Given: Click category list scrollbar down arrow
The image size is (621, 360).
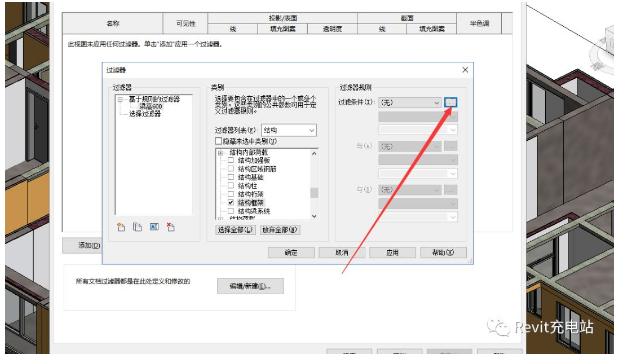Looking at the screenshot, I should tap(314, 216).
